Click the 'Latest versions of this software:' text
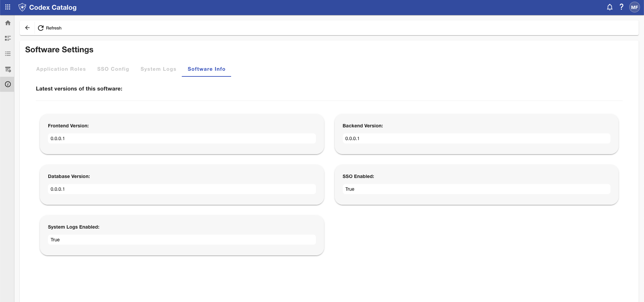Image resolution: width=644 pixels, height=302 pixels. coord(79,89)
